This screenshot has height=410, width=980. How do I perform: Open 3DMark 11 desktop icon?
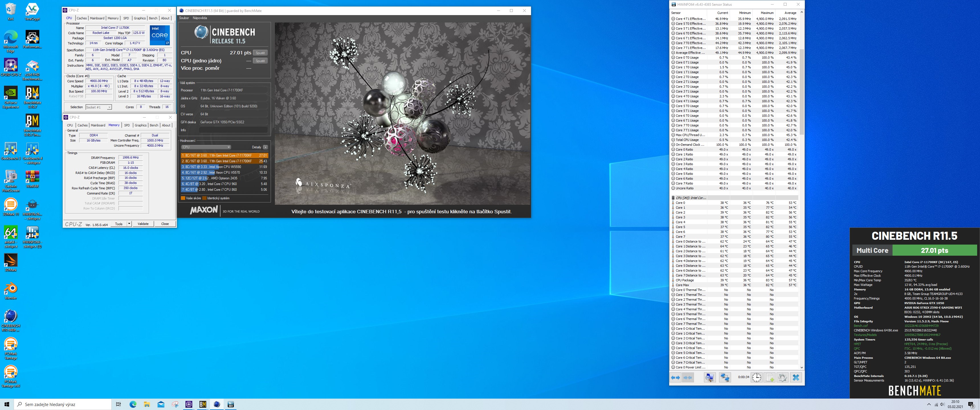coord(11,207)
